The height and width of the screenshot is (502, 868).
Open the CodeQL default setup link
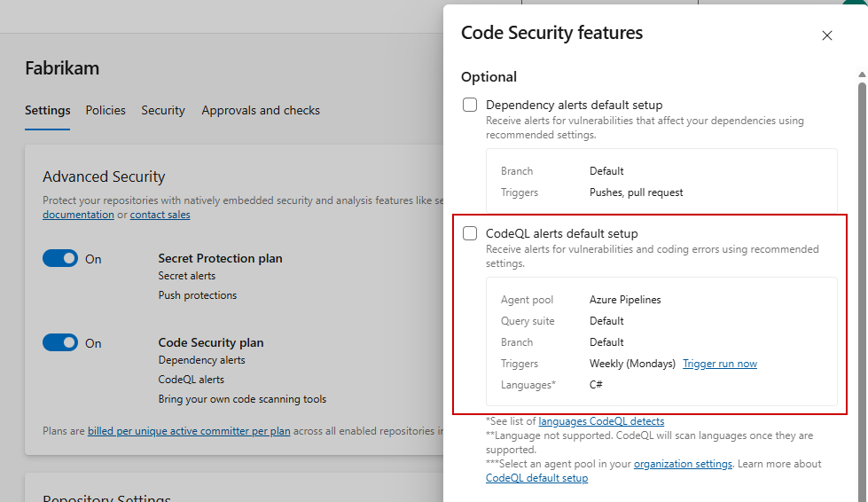(536, 478)
